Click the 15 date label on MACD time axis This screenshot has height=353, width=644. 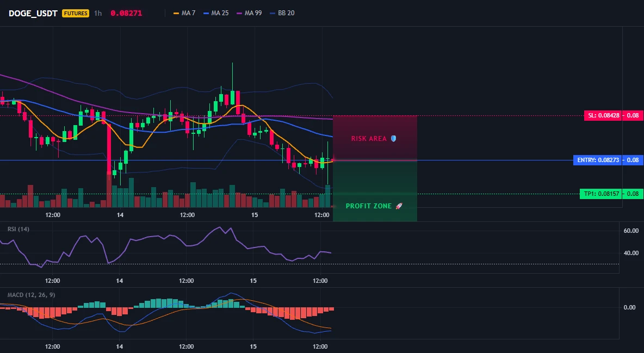pyautogui.click(x=253, y=346)
